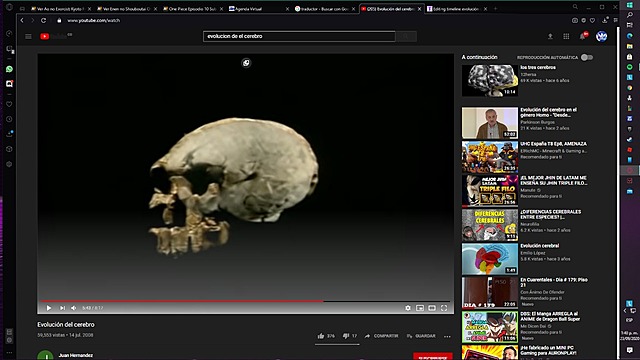Click the pop-out video icon atop player

point(246,63)
